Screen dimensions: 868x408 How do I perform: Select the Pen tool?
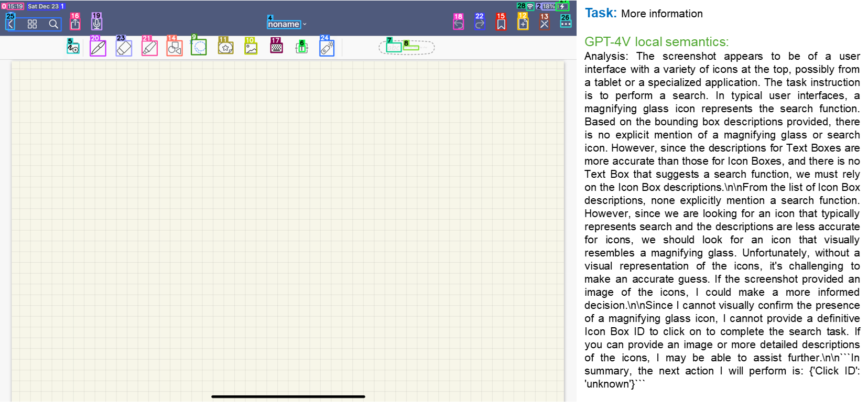tap(98, 48)
